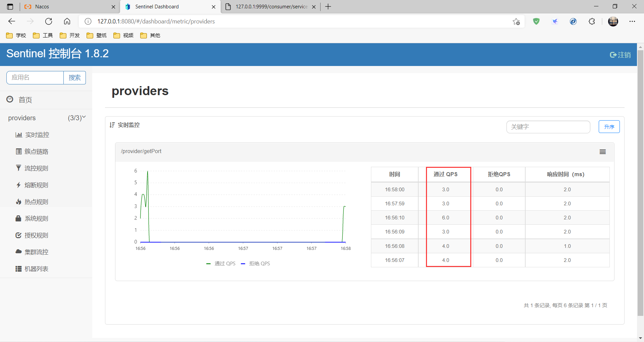The height and width of the screenshot is (342, 644).
Task: Toggle 拒绝 QPS legend series
Action: click(x=256, y=264)
